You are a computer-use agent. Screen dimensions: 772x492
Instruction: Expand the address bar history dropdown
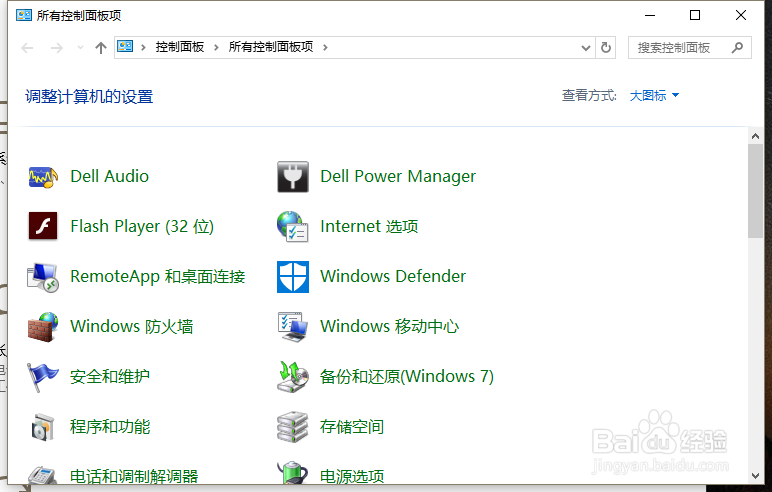[x=585, y=48]
